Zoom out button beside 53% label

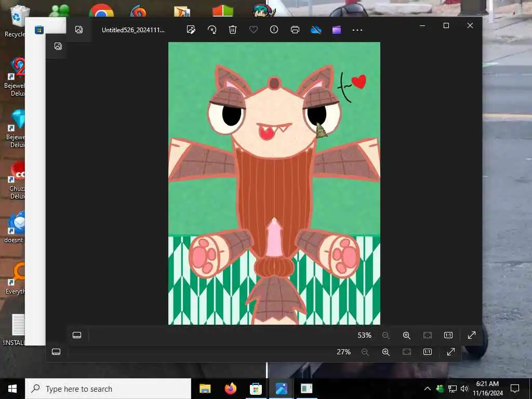(x=386, y=335)
